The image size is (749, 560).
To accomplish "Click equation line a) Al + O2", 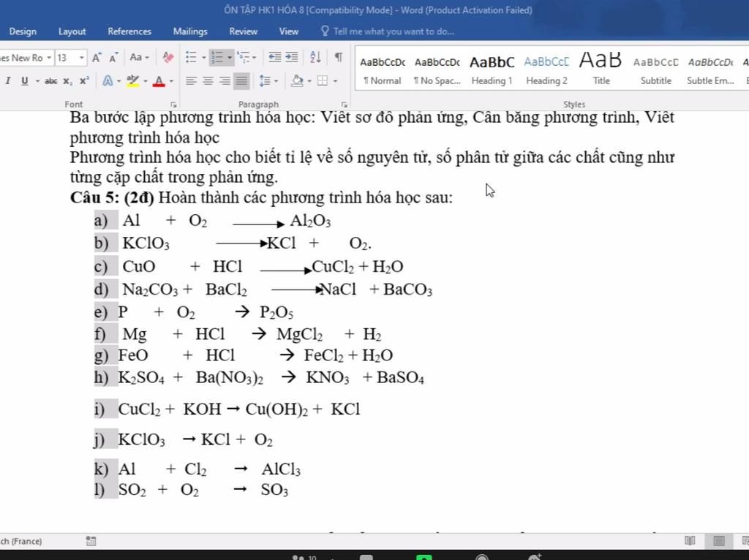I will tap(213, 221).
